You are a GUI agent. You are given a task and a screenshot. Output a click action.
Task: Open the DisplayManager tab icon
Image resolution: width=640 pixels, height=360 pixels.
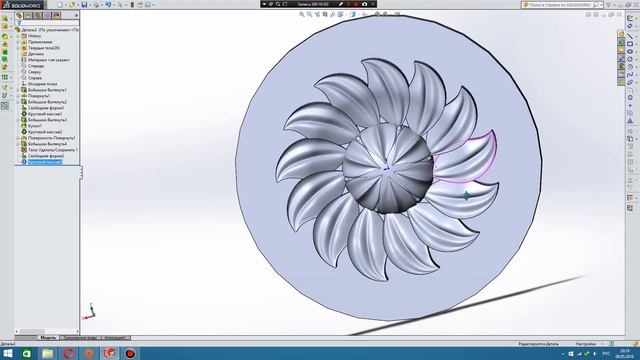pos(56,16)
